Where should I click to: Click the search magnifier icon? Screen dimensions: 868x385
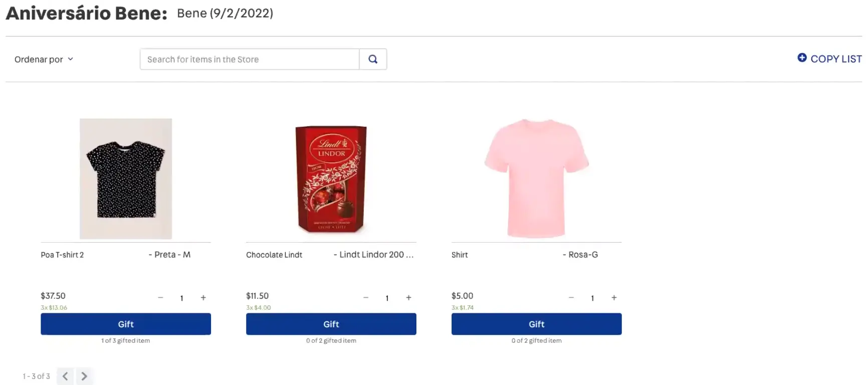click(373, 59)
